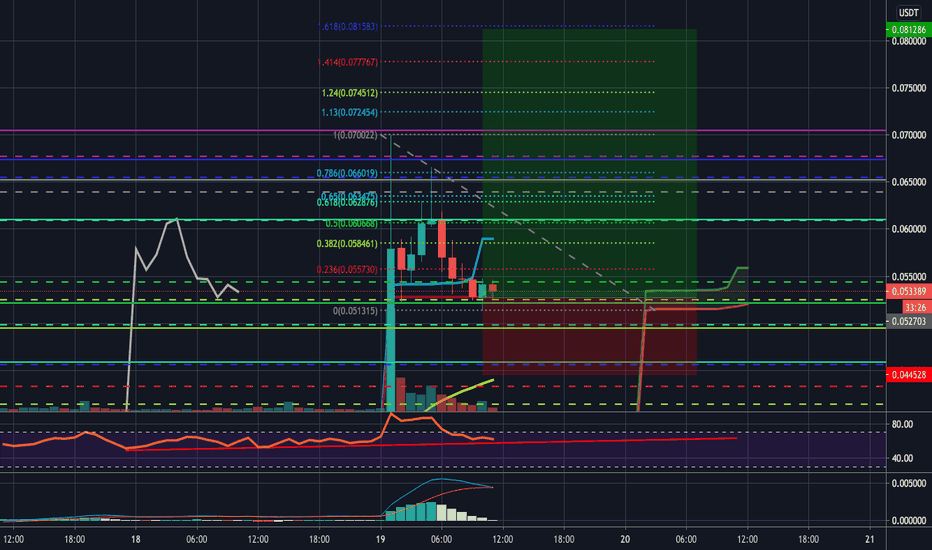
Task: Click the date label 21 on time axis
Action: 870,539
